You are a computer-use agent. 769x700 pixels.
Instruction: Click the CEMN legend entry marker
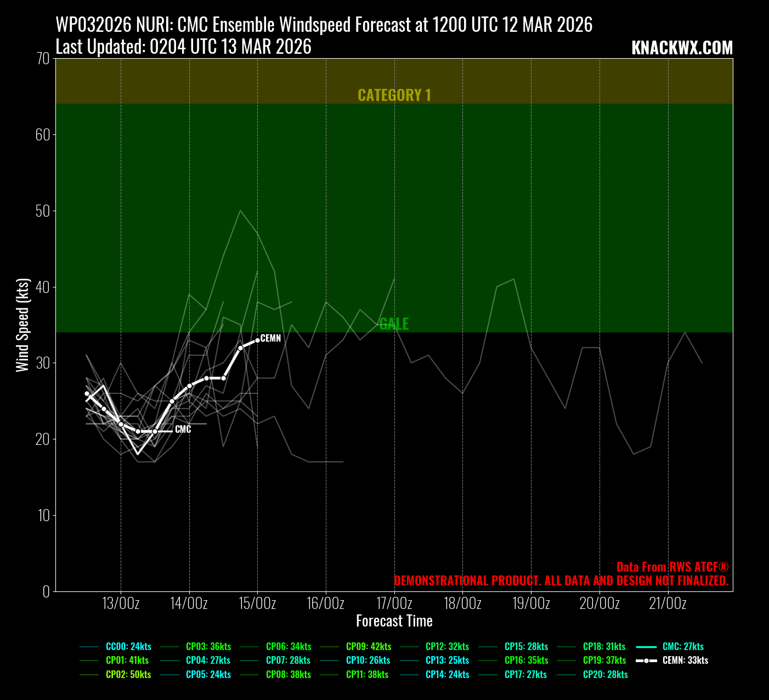point(646,661)
